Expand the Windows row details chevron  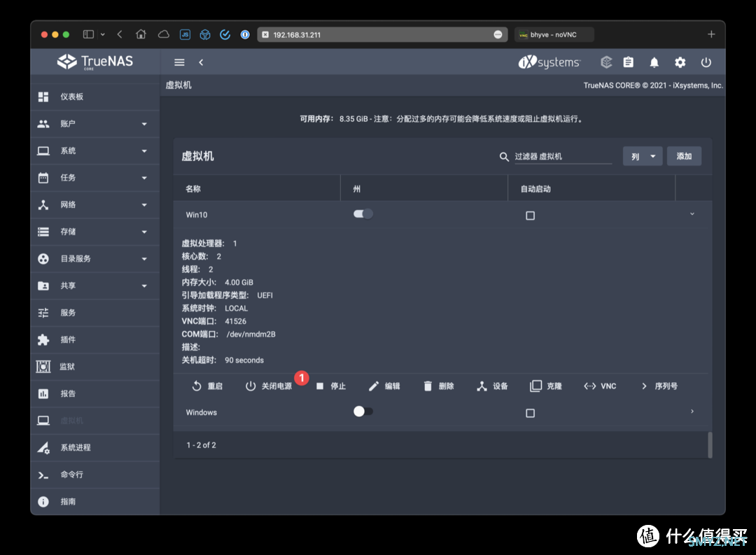click(x=692, y=412)
